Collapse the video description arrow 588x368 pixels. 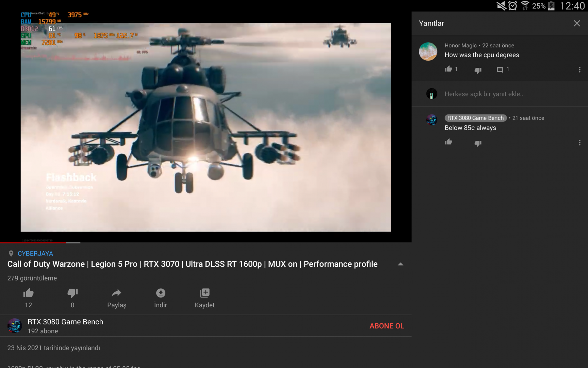[401, 264]
